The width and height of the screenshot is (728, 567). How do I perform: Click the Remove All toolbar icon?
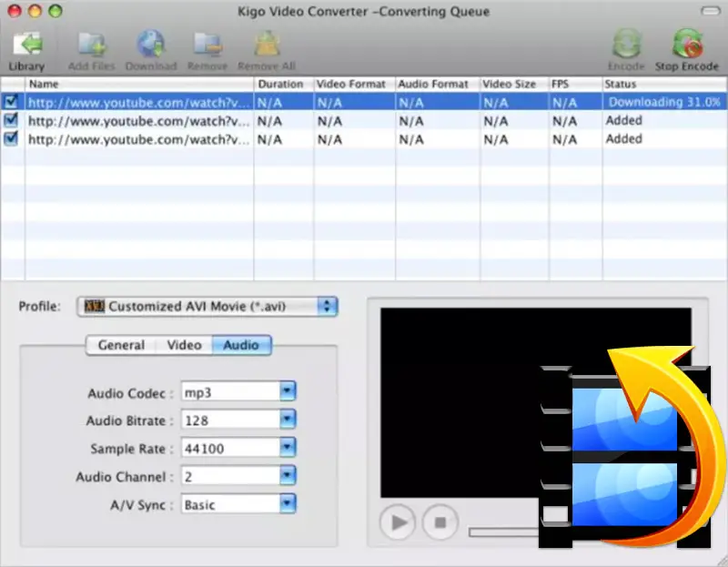click(x=267, y=45)
